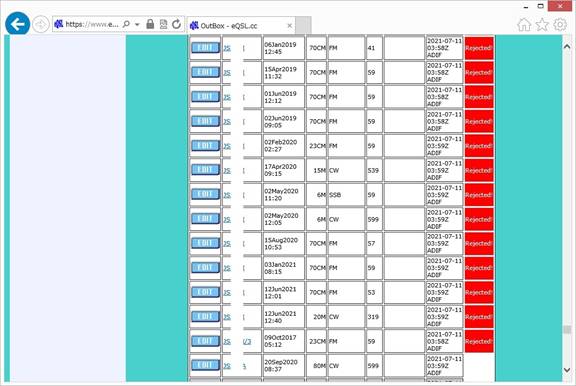Click the scrollbar up arrow
This screenshot has width=576, height=386.
point(567,46)
